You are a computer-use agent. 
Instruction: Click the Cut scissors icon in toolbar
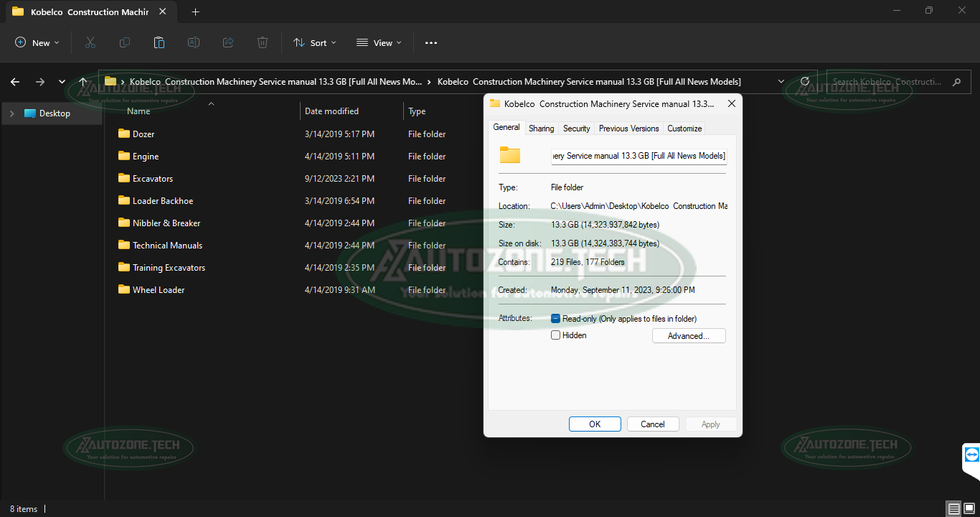pyautogui.click(x=90, y=43)
